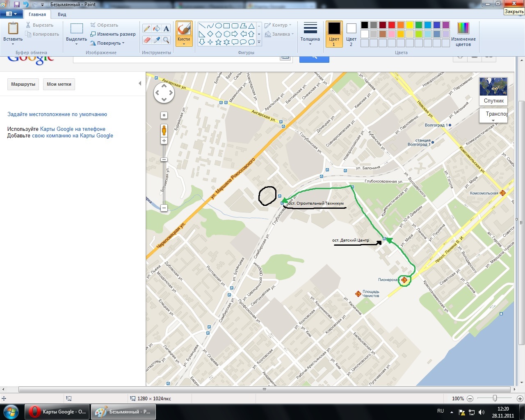Select the Color picker eyedropper tool

click(157, 40)
